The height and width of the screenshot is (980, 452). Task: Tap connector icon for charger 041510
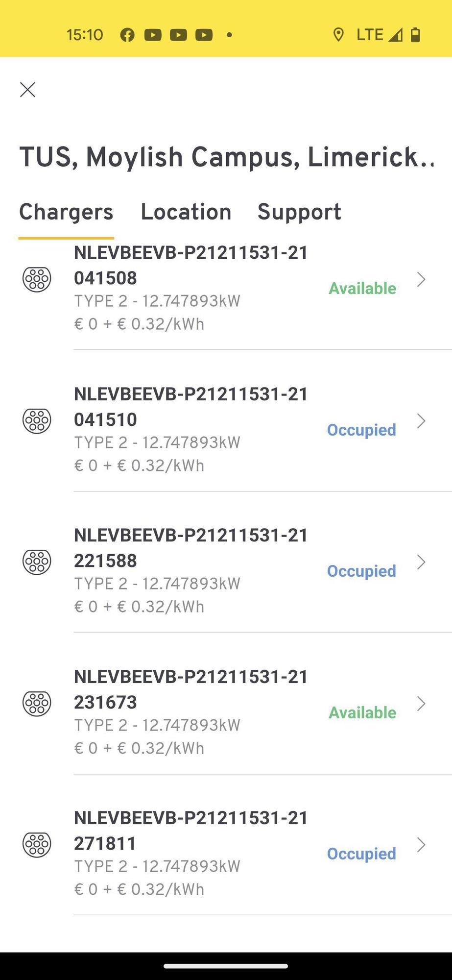37,421
